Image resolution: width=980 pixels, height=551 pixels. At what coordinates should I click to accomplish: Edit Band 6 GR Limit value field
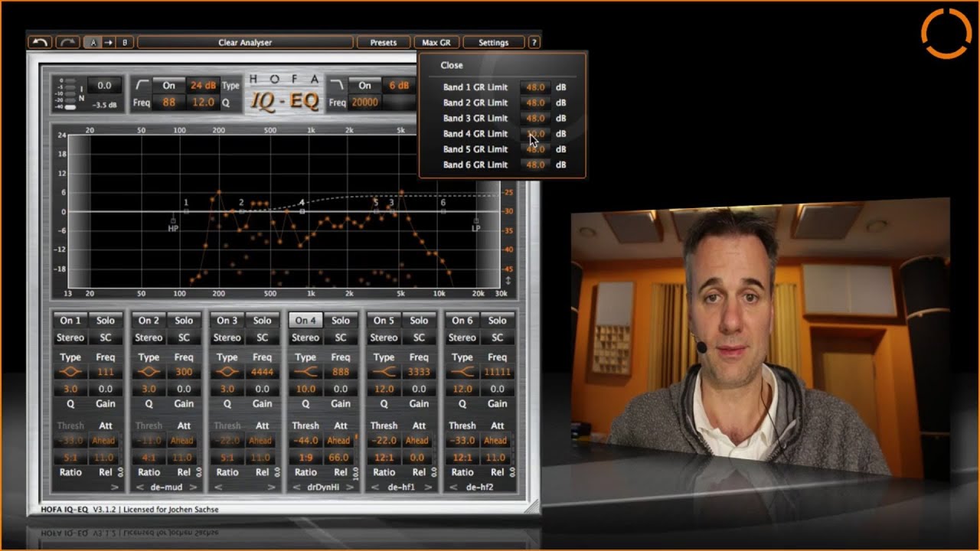click(x=535, y=165)
